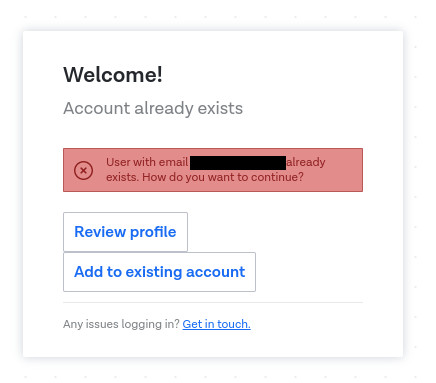Image resolution: width=436 pixels, height=383 pixels.
Task: Click the word 'Review' in the first button
Action: click(100, 232)
